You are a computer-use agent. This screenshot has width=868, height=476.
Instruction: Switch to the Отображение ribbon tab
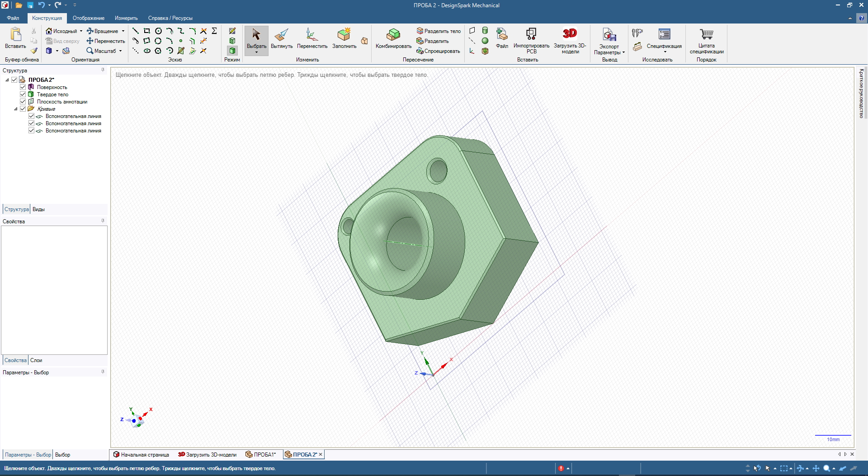pos(89,18)
